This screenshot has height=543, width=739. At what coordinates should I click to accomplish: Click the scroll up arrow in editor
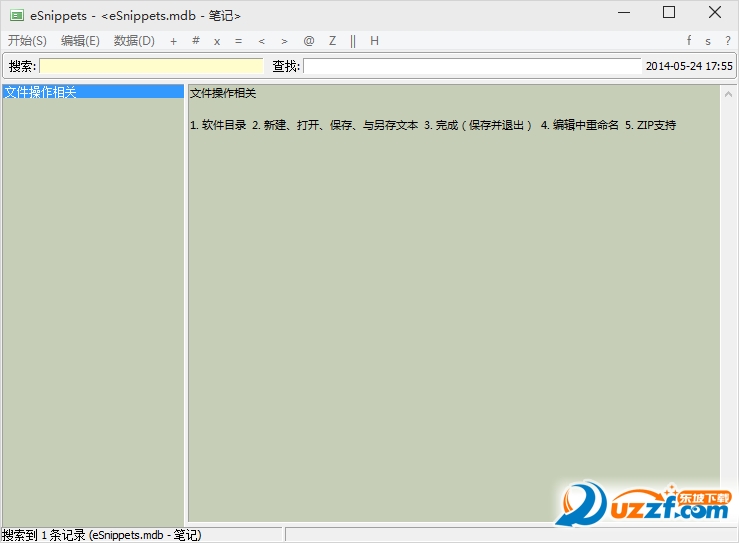728,94
